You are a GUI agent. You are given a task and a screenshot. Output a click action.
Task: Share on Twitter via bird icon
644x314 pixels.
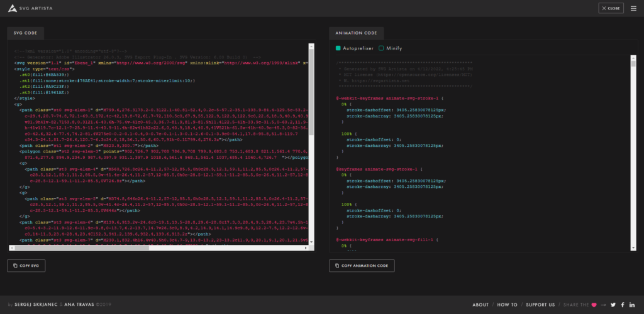pyautogui.click(x=613, y=305)
